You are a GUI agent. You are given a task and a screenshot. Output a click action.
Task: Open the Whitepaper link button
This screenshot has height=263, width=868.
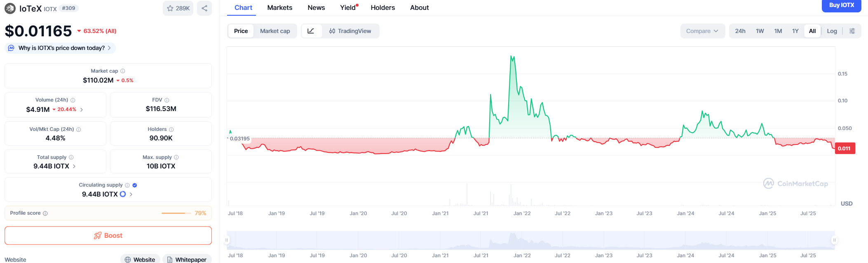(x=187, y=259)
